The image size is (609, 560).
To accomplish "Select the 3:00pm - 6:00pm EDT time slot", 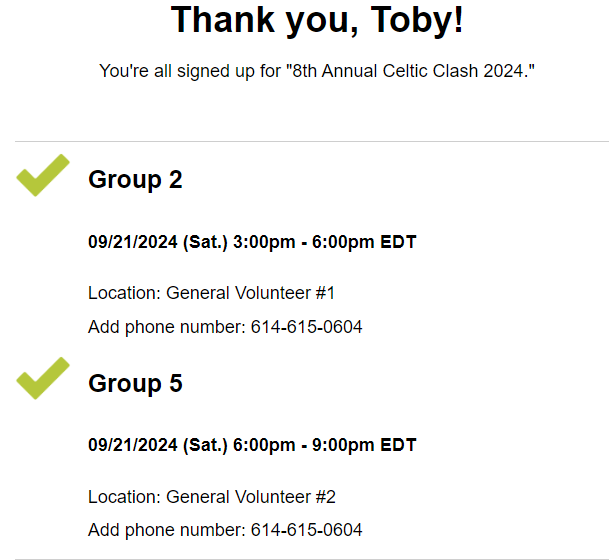I will click(324, 242).
